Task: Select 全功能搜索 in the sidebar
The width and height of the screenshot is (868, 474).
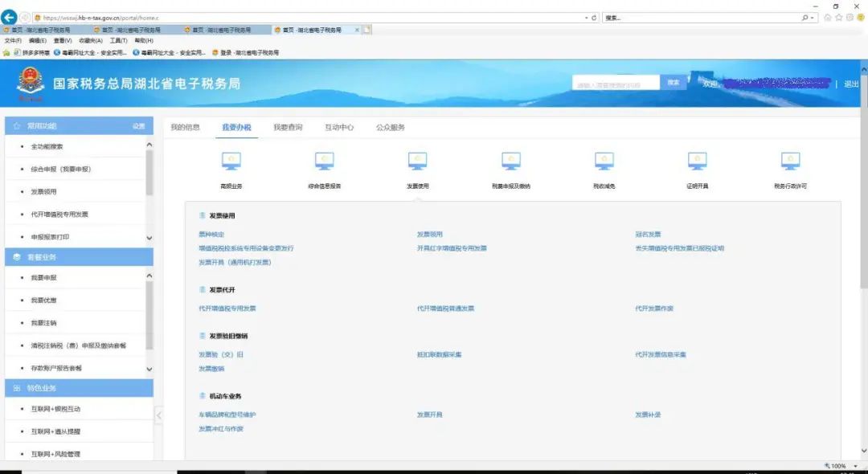Action: (x=47, y=146)
